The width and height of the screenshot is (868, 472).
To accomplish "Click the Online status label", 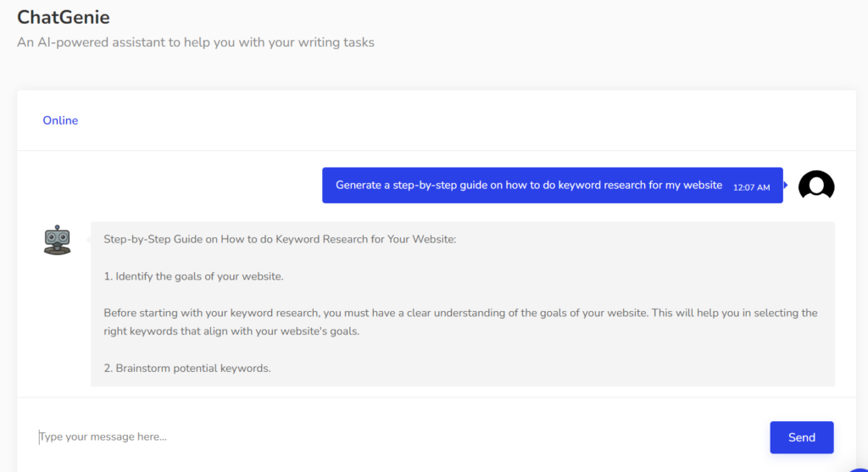I will (60, 120).
